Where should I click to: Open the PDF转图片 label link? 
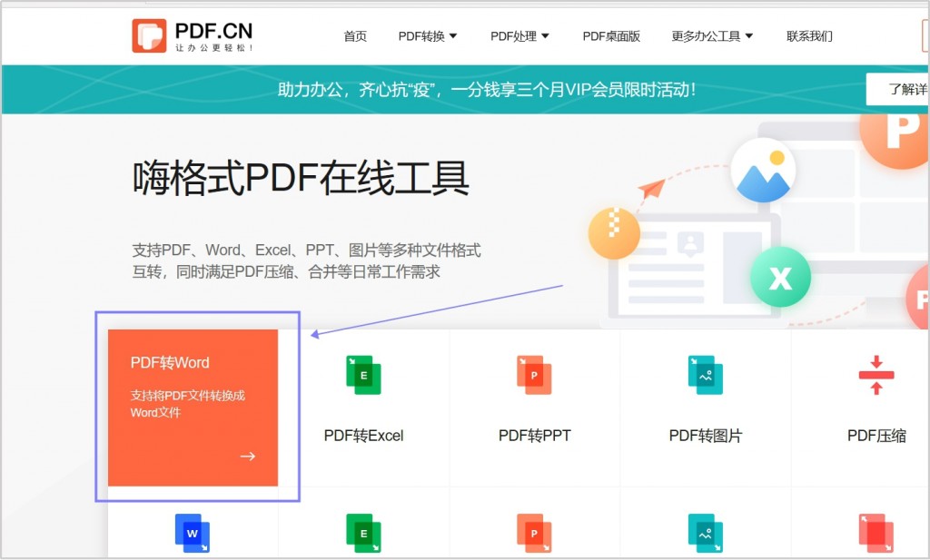705,436
